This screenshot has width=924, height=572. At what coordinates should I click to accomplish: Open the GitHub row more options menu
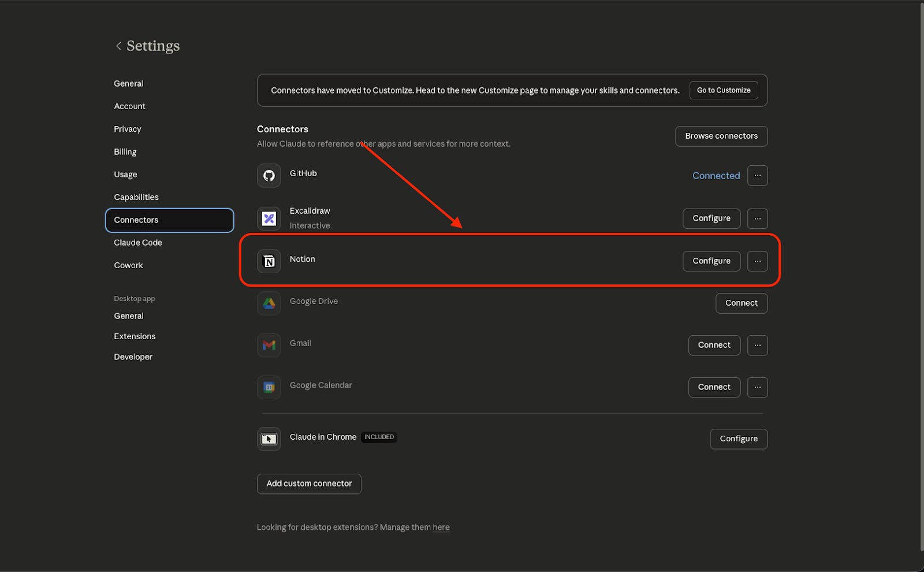757,176
